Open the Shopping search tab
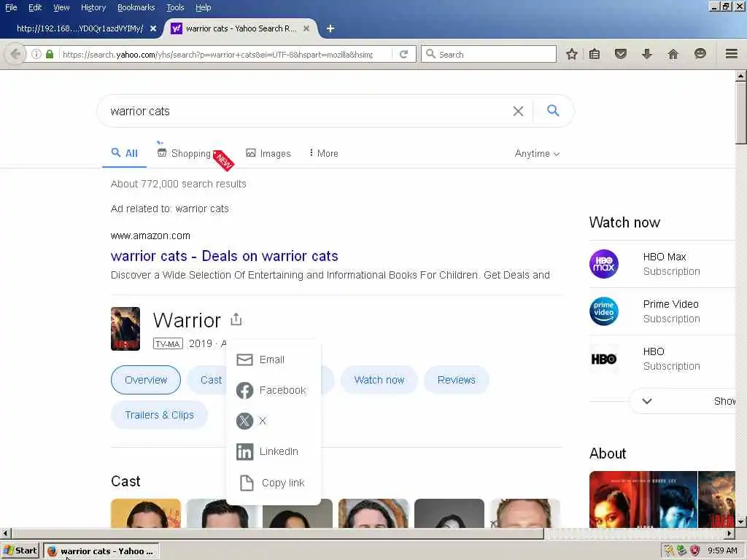The height and width of the screenshot is (560, 747). (x=184, y=153)
